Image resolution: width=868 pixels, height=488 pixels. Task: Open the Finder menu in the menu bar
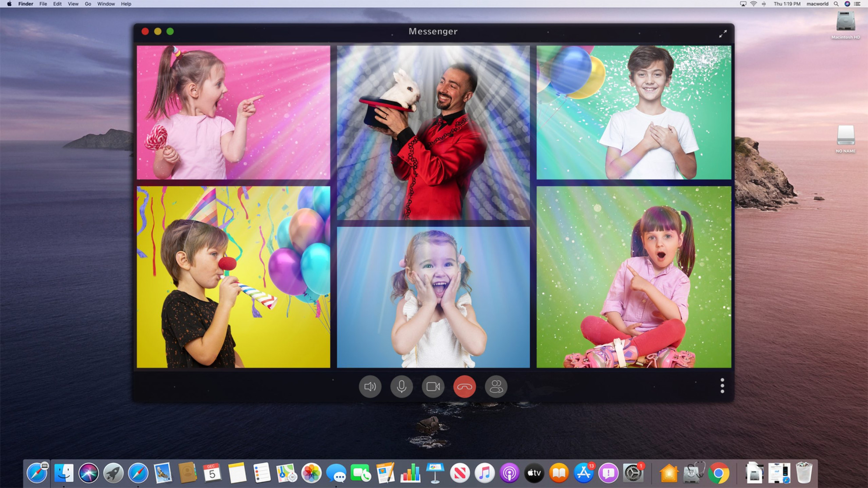(26, 4)
